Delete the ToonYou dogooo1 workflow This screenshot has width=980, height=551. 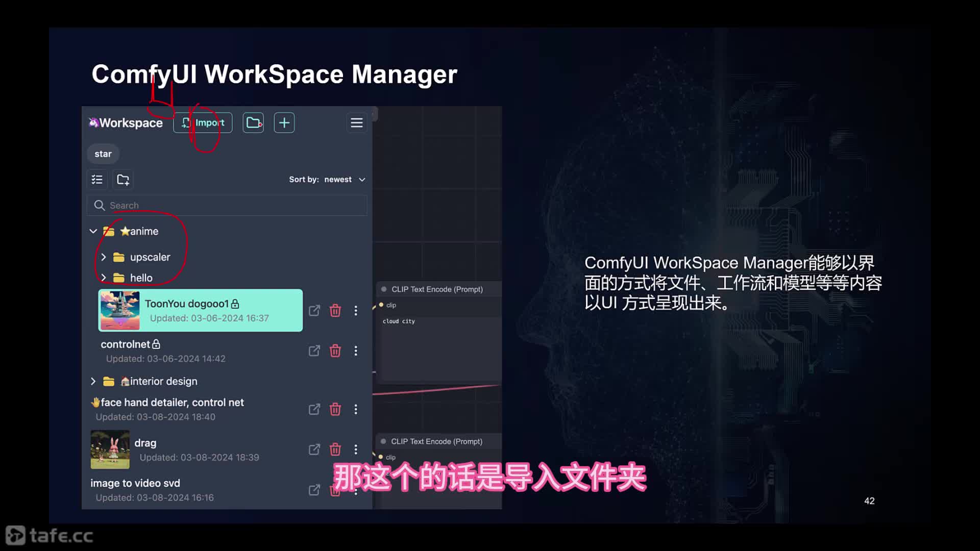pyautogui.click(x=335, y=310)
